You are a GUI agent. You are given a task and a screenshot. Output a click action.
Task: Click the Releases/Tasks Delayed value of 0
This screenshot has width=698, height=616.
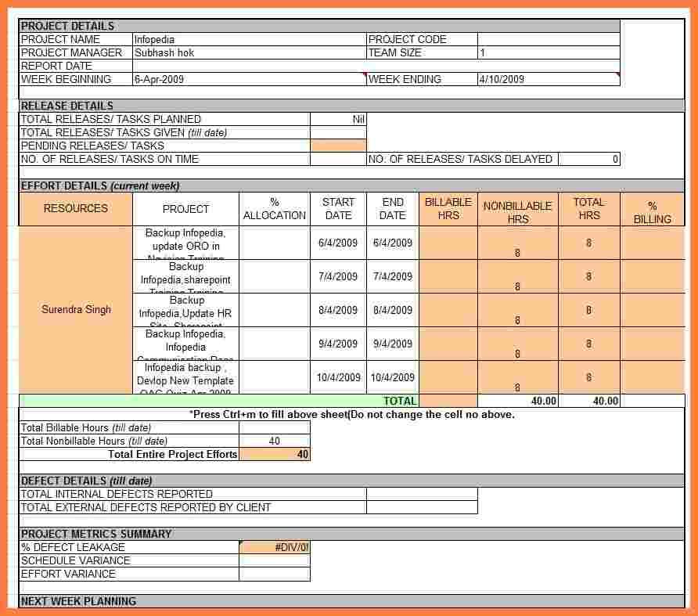click(589, 159)
